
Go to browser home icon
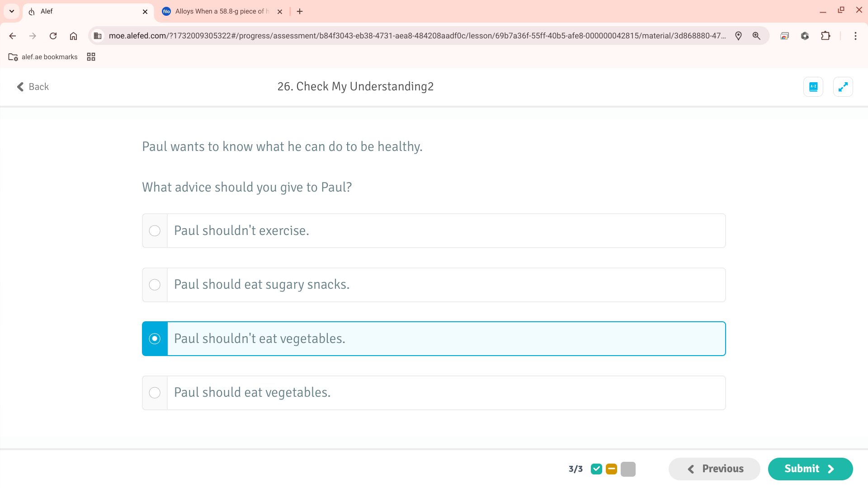click(73, 36)
